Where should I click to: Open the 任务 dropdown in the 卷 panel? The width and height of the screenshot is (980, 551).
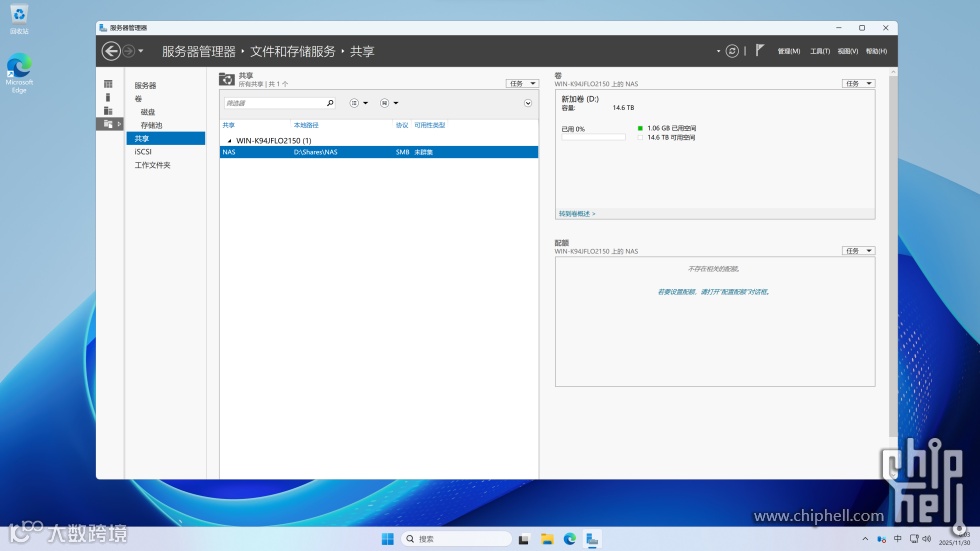(x=858, y=83)
